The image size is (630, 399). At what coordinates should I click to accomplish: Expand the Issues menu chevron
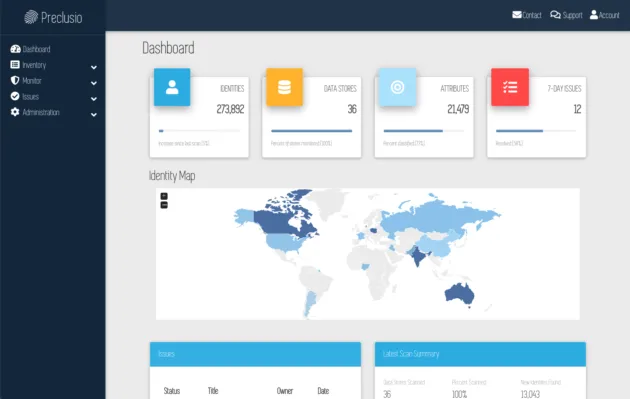(94, 98)
